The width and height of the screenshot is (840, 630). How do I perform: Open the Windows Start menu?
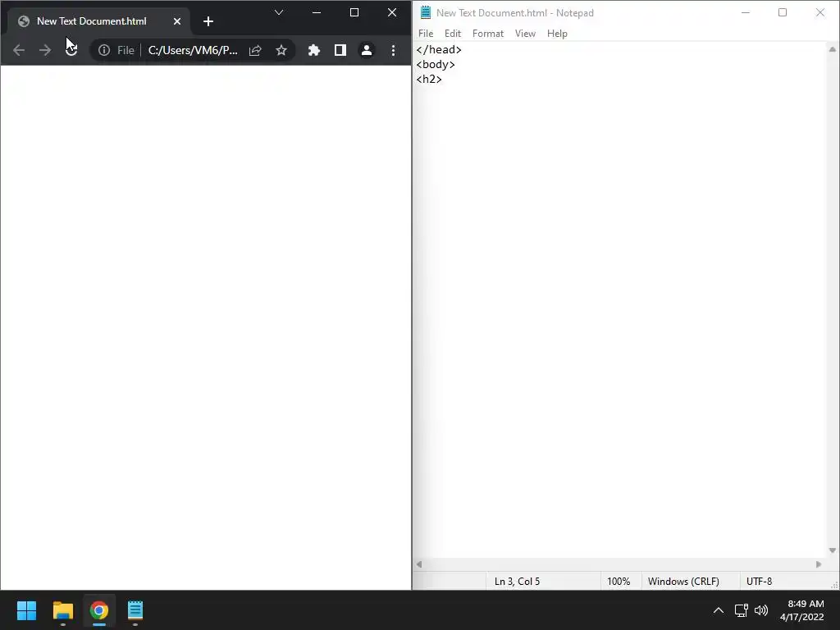coord(27,610)
